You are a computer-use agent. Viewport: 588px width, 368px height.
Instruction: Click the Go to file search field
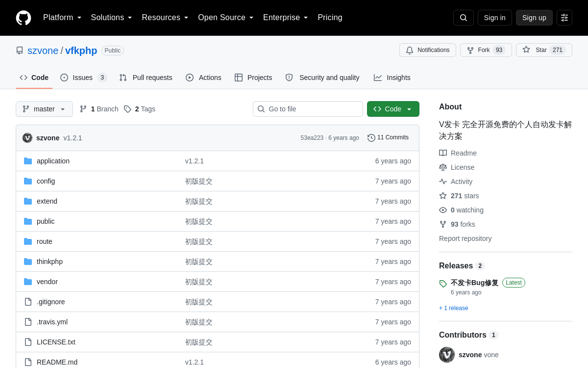pos(308,109)
